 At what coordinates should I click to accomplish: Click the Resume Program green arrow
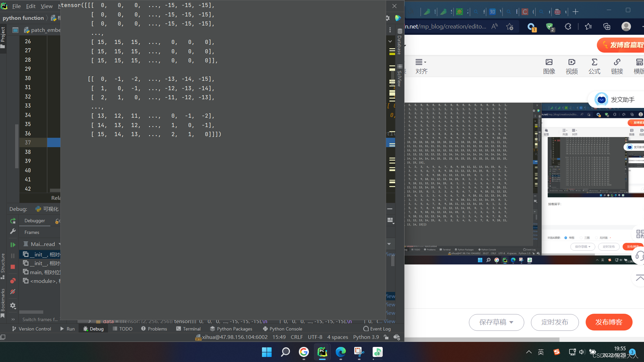coord(13,245)
